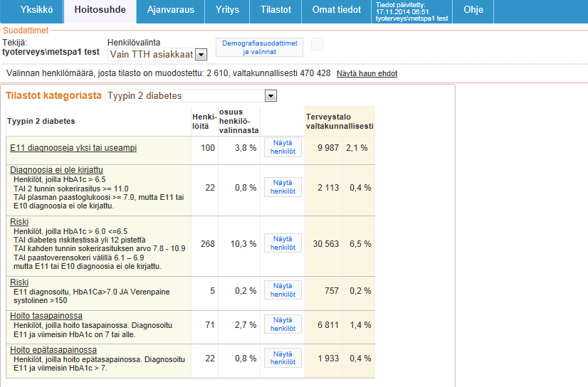Open the Riski link for HbA1c > 6.0
This screenshot has height=387, width=588.
[19, 222]
